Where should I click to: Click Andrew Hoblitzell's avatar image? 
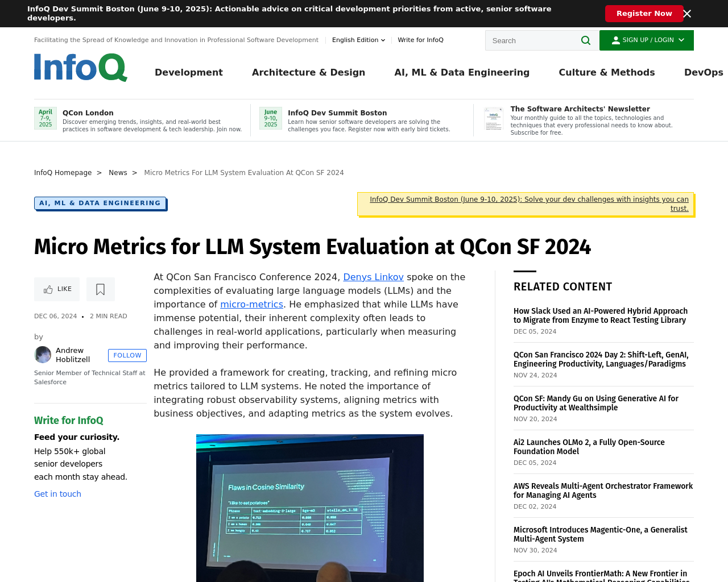coord(43,355)
